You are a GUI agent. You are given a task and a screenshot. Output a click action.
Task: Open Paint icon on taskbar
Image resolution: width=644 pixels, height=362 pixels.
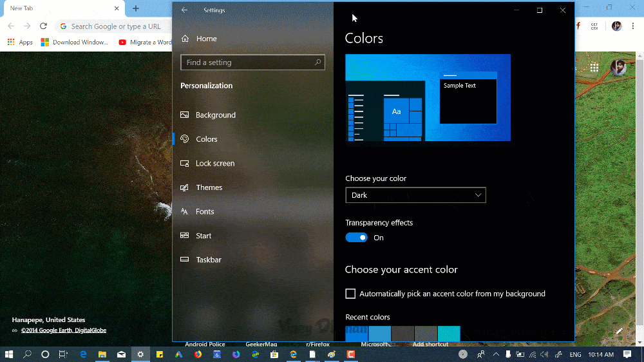[332, 354]
